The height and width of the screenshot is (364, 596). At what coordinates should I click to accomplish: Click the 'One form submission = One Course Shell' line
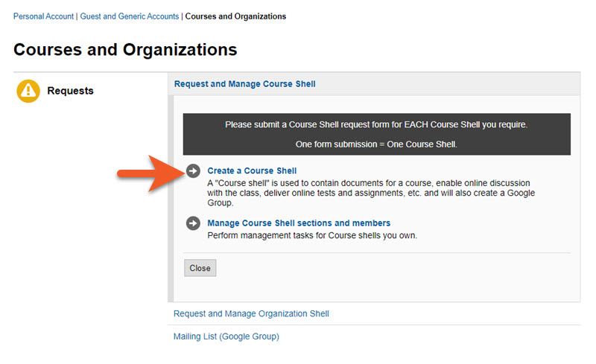click(376, 144)
